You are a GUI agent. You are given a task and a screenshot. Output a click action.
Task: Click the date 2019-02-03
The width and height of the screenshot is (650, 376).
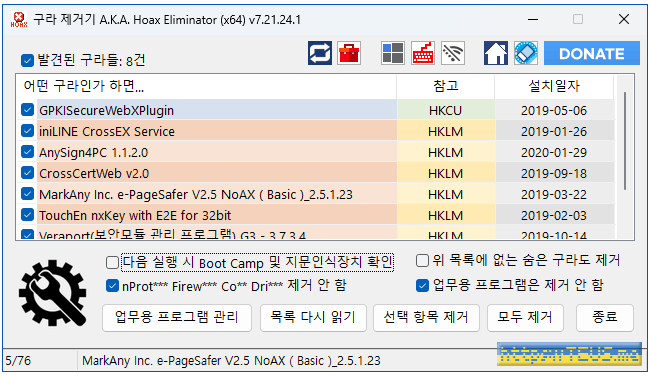554,216
